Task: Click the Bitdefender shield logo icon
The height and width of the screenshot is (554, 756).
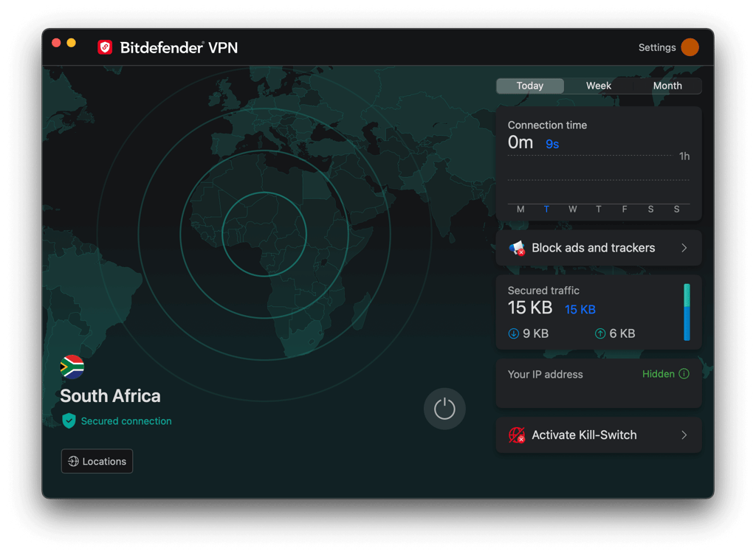Action: pyautogui.click(x=105, y=47)
